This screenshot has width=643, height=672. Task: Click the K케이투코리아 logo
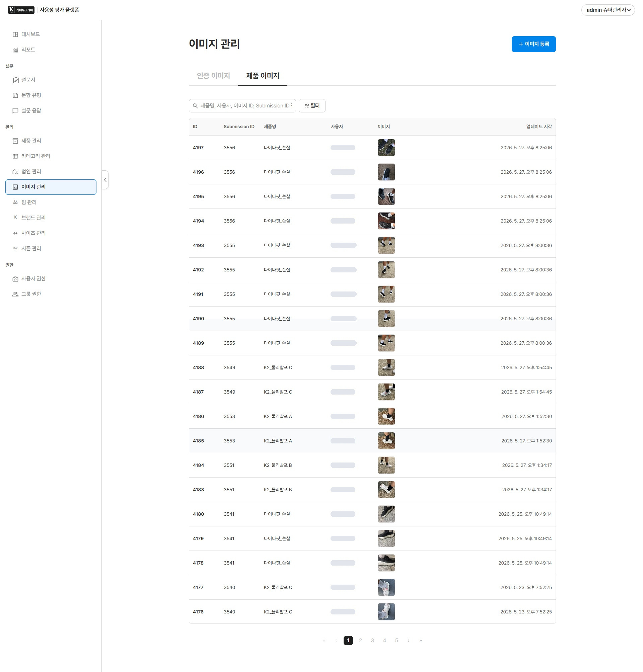21,10
